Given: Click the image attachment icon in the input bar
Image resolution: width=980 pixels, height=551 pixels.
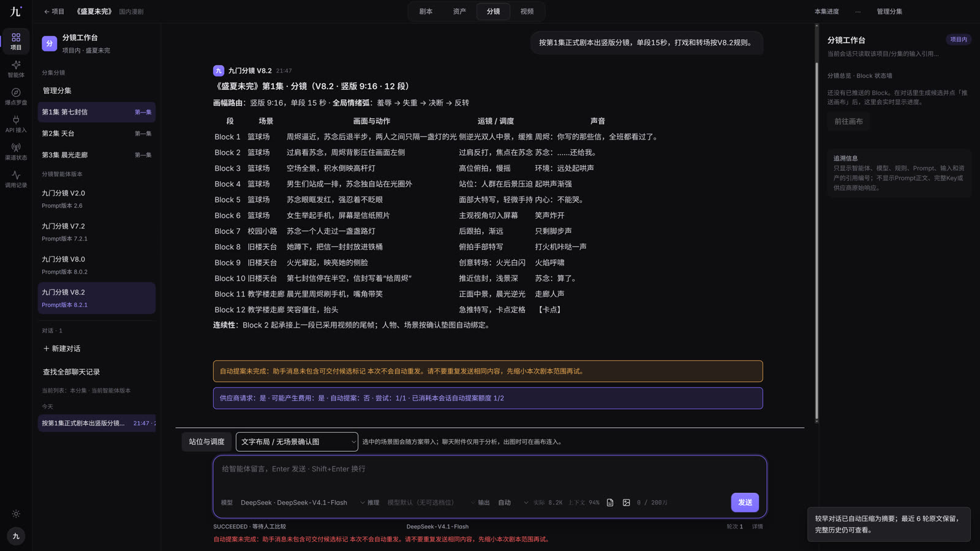Looking at the screenshot, I should (x=626, y=503).
